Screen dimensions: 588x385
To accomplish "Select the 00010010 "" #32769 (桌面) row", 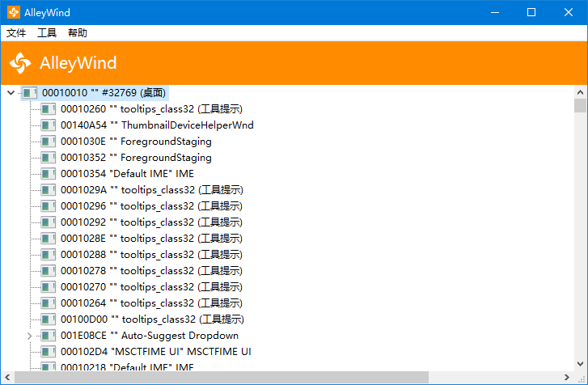I will pos(104,92).
